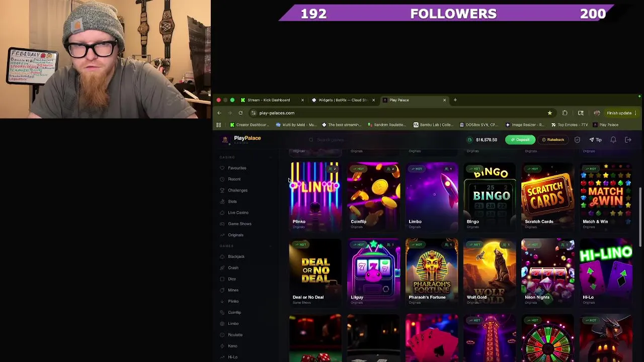
Task: Open the Multi by Meld bookmark
Action: point(296,125)
